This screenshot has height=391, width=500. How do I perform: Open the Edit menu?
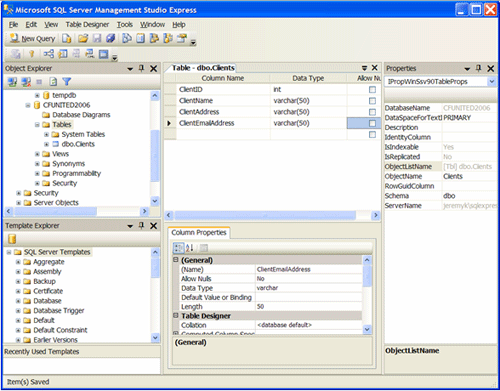click(31, 24)
